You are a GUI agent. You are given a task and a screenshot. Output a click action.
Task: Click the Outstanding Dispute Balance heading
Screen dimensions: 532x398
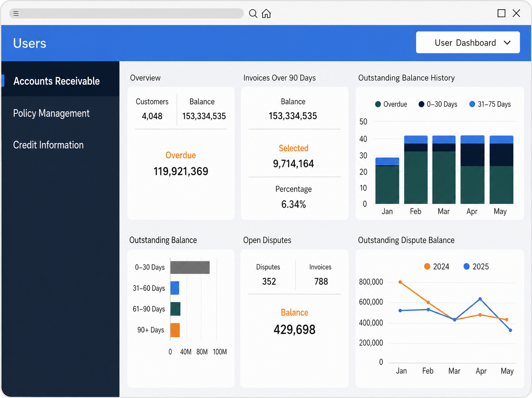click(x=406, y=240)
